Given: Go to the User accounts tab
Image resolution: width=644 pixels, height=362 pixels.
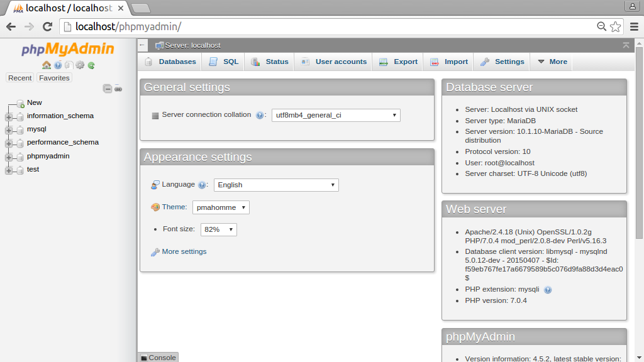Looking at the screenshot, I should pos(333,62).
